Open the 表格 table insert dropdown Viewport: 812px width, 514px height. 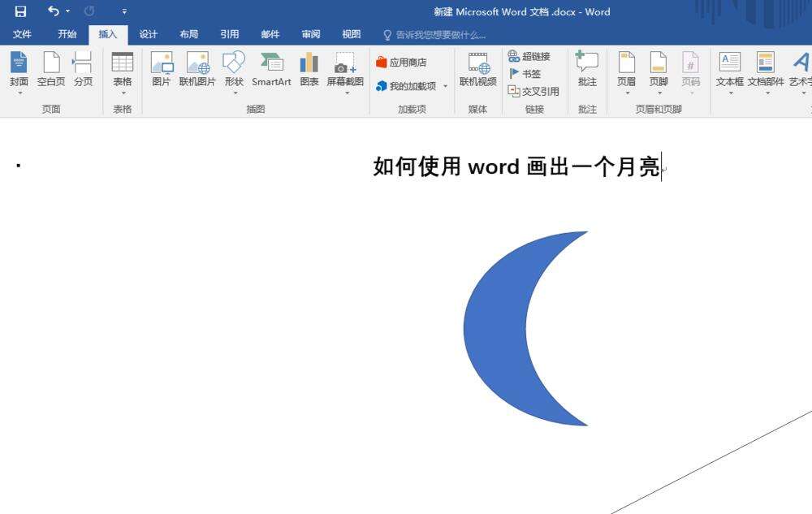[x=123, y=72]
